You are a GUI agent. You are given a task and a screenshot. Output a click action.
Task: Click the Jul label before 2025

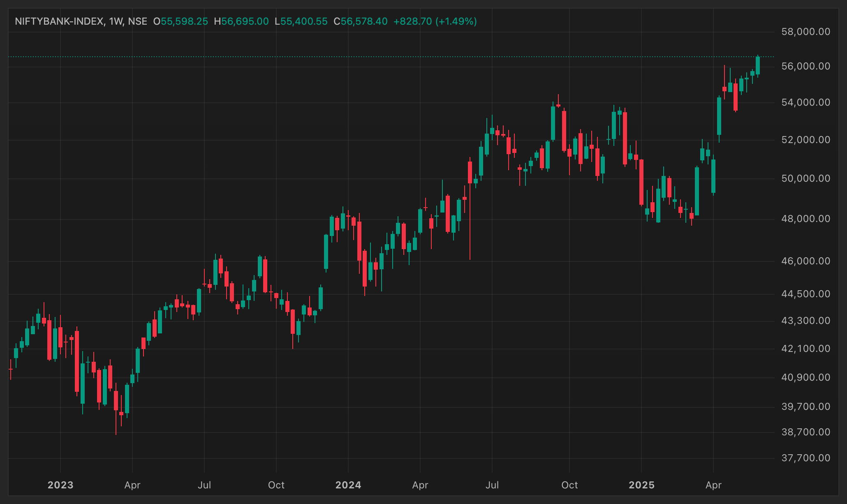click(492, 485)
